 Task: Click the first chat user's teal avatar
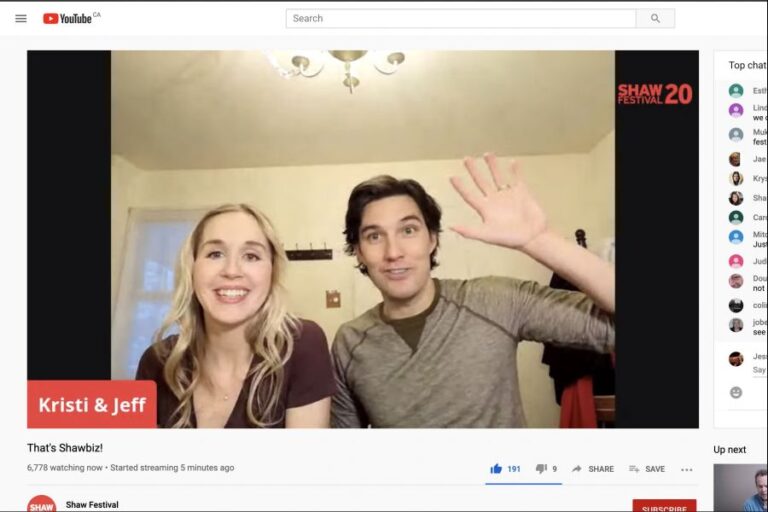pyautogui.click(x=736, y=91)
